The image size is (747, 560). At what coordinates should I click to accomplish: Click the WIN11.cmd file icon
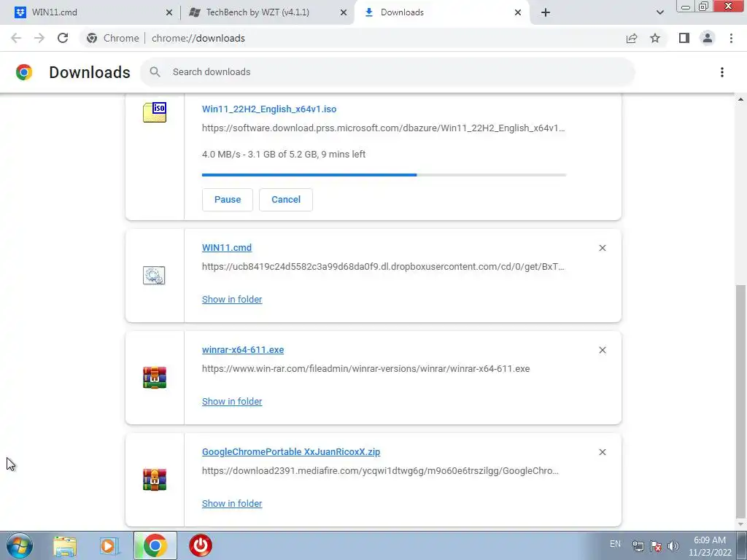pos(154,275)
